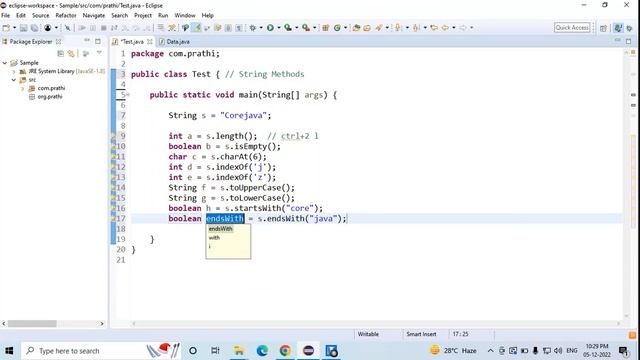This screenshot has height=360, width=640.
Task: Open Microsoft Edge from the taskbar
Action: 262,351
